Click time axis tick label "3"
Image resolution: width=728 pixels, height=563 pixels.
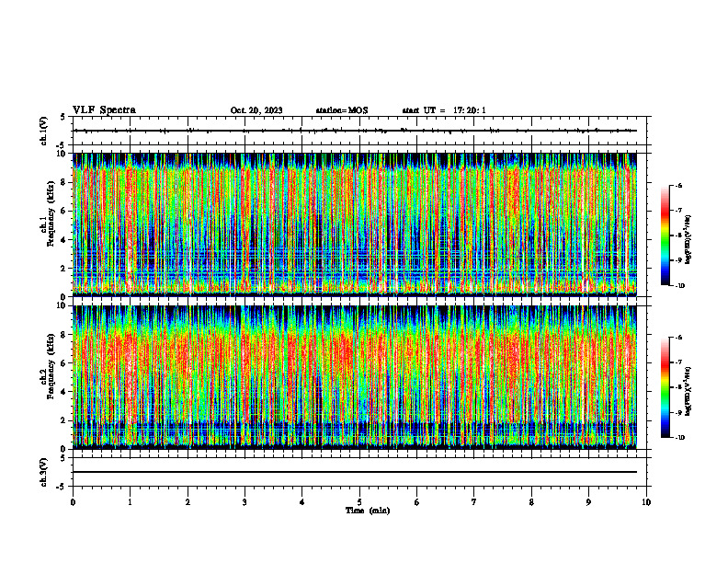(245, 502)
